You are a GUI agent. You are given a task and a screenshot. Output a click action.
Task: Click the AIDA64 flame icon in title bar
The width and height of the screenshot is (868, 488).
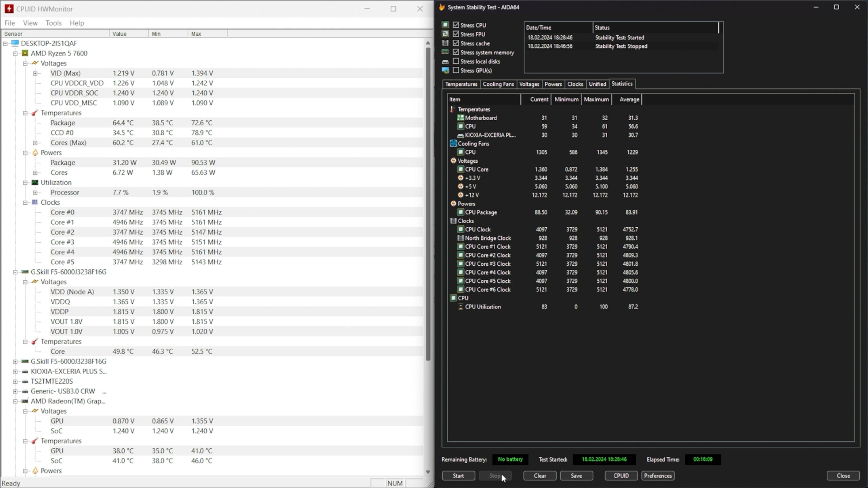point(441,7)
